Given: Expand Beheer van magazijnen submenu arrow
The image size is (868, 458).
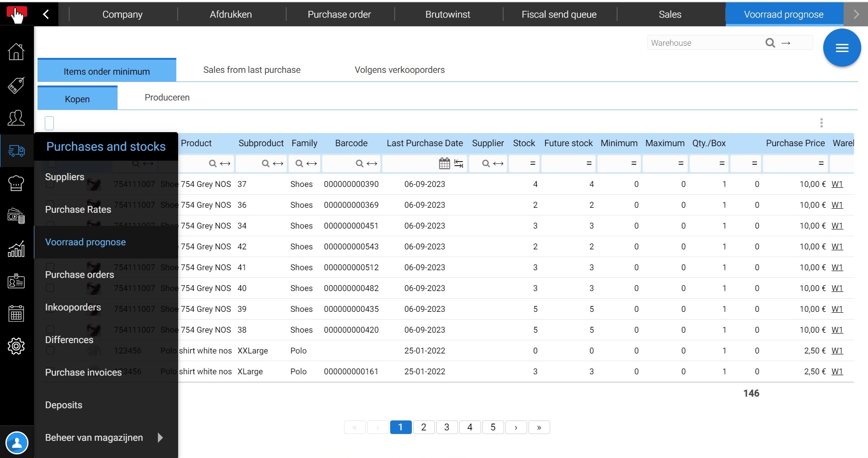Looking at the screenshot, I should pyautogui.click(x=160, y=438).
